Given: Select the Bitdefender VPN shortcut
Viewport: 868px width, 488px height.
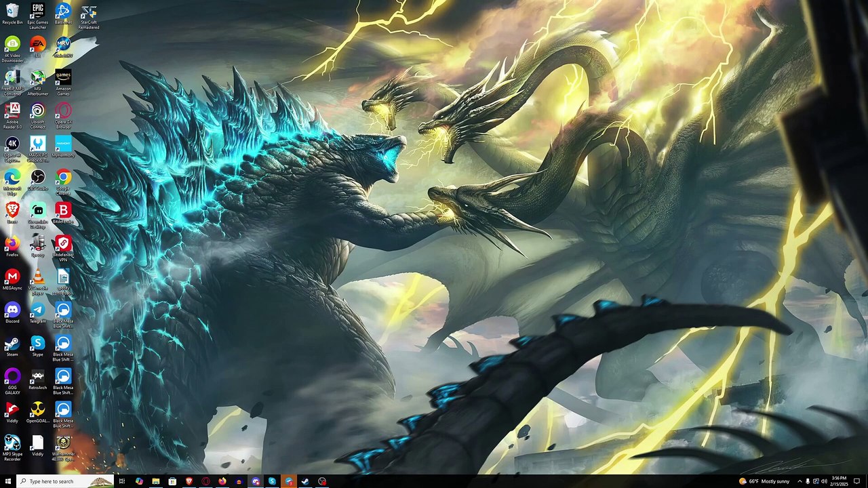Looking at the screenshot, I should pos(63,249).
